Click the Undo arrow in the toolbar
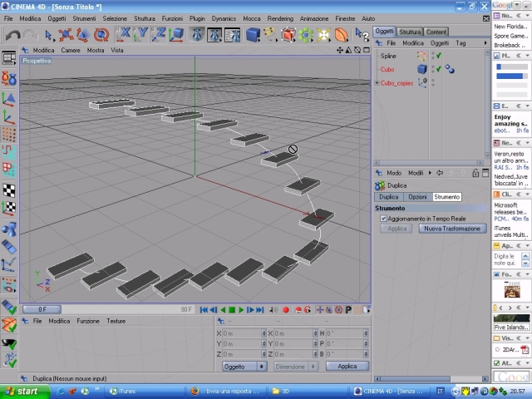 (13, 35)
